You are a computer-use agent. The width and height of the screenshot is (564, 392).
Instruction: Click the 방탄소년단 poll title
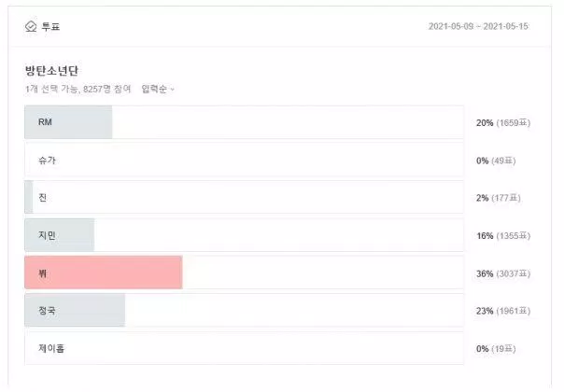[51, 71]
